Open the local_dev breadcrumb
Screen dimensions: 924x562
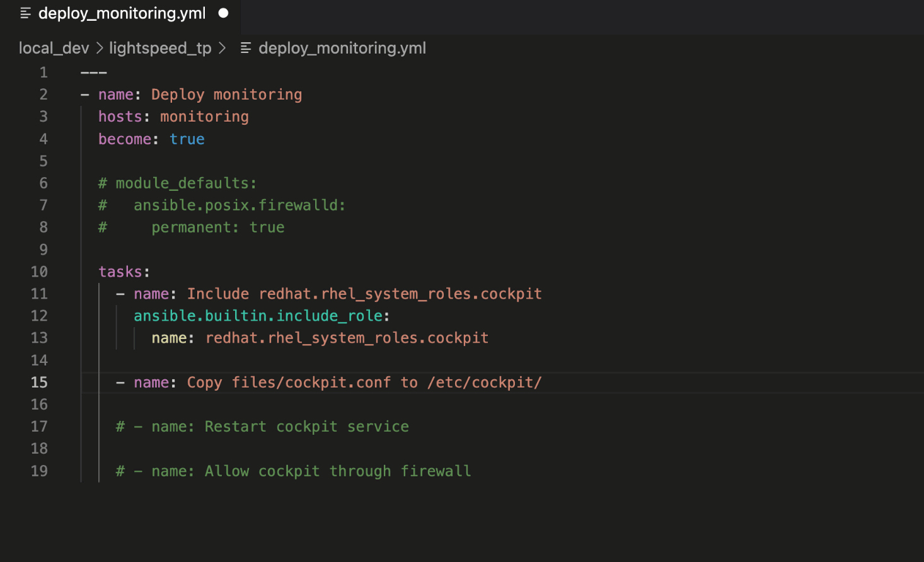(54, 48)
